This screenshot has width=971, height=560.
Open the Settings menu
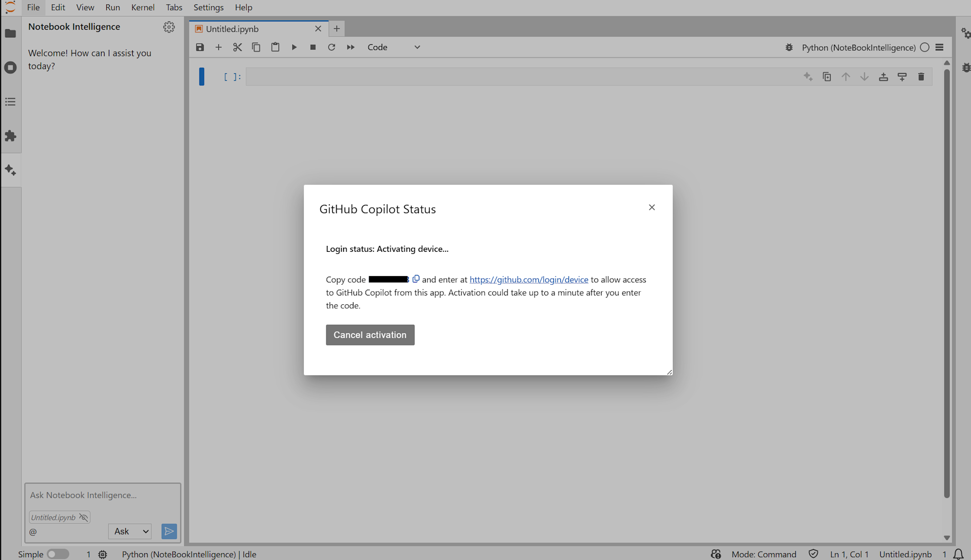(x=208, y=7)
